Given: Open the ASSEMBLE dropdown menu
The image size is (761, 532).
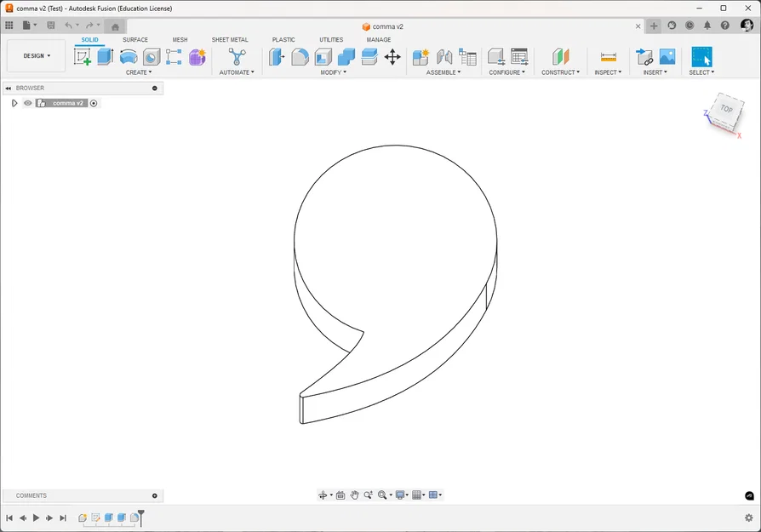Looking at the screenshot, I should (443, 72).
